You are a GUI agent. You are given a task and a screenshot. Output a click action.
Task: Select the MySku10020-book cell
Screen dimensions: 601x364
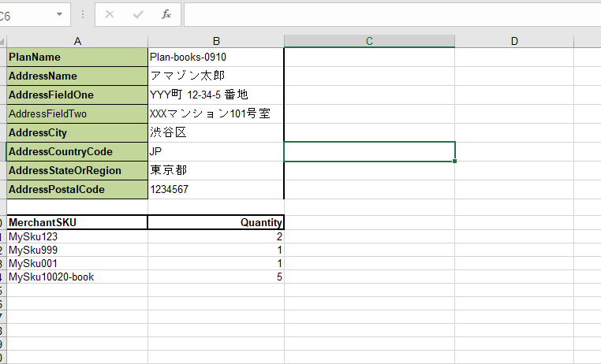pyautogui.click(x=77, y=277)
